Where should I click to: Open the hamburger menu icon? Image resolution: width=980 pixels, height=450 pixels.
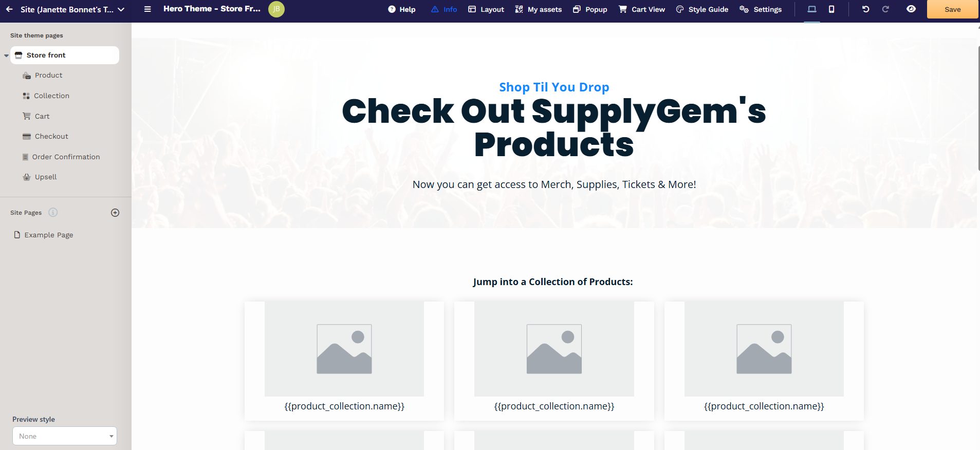point(147,9)
